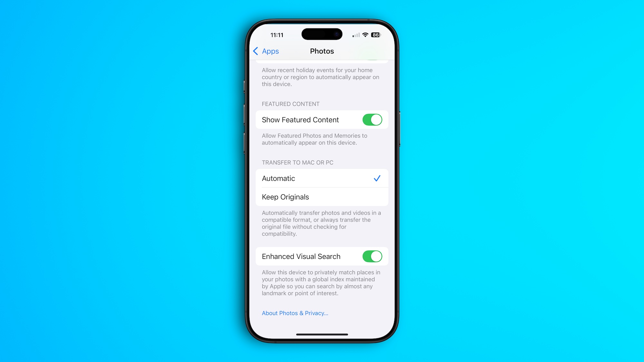Open About Photos & Privacy link
The image size is (644, 362).
[x=295, y=313]
